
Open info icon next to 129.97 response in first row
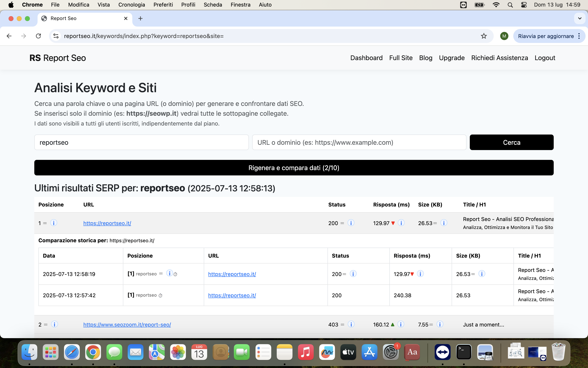point(401,223)
